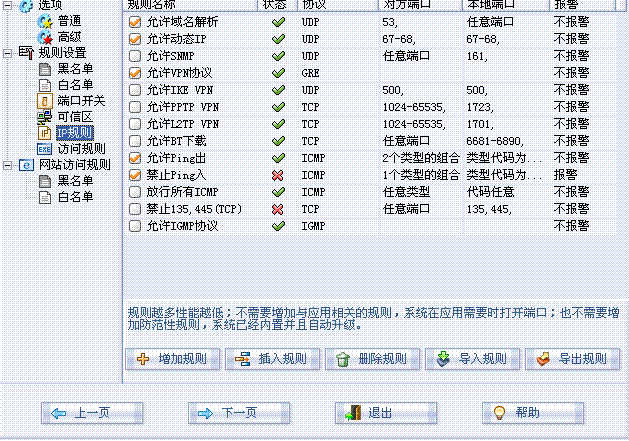Viewport: 629px width, 441px height.
Task: Go to next page with 下一页
Action: tap(239, 413)
